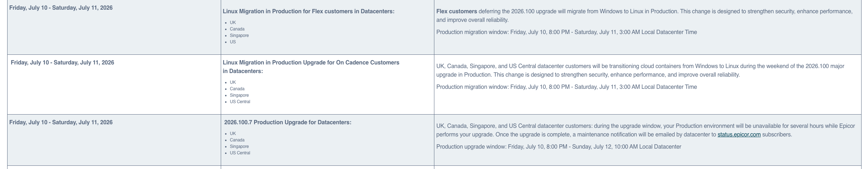Click the "Production migration window" line in the Flex row
The image size is (868, 169).
[x=566, y=32]
